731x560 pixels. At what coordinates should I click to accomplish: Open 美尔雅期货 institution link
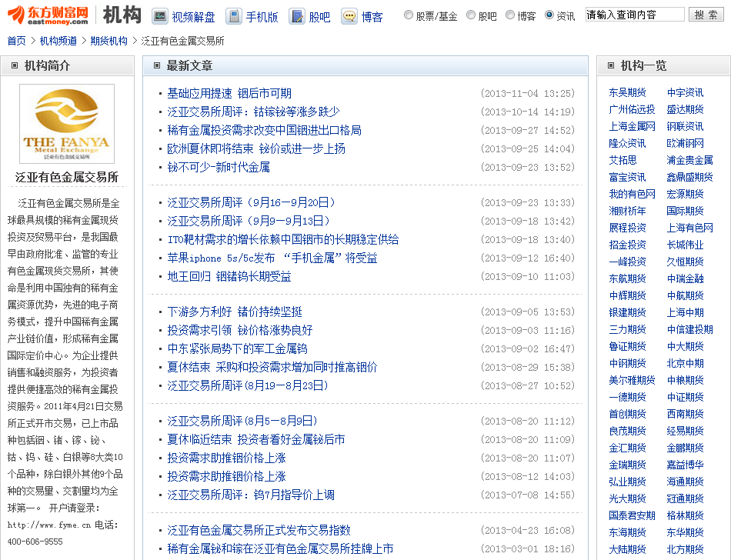click(x=633, y=380)
